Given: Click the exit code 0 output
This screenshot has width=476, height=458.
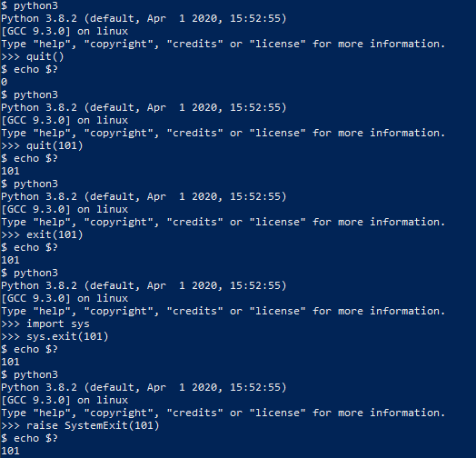Looking at the screenshot, I should (4, 82).
